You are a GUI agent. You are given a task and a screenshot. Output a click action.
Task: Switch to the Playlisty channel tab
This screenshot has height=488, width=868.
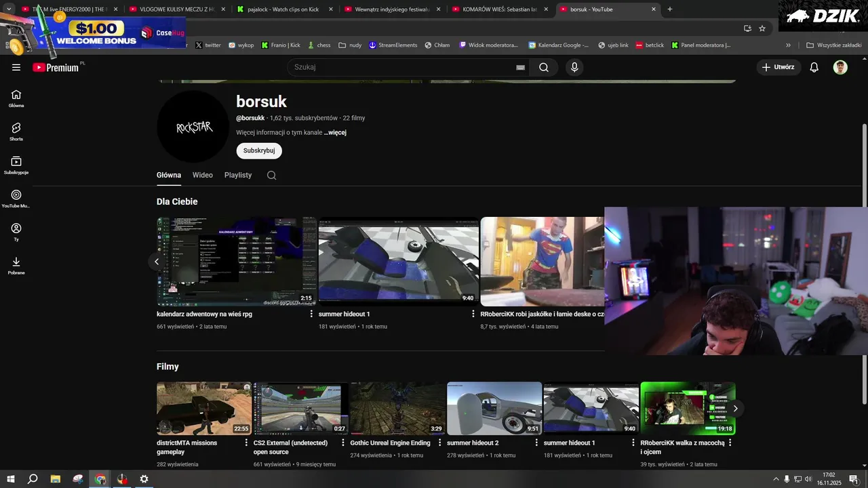[x=238, y=175]
